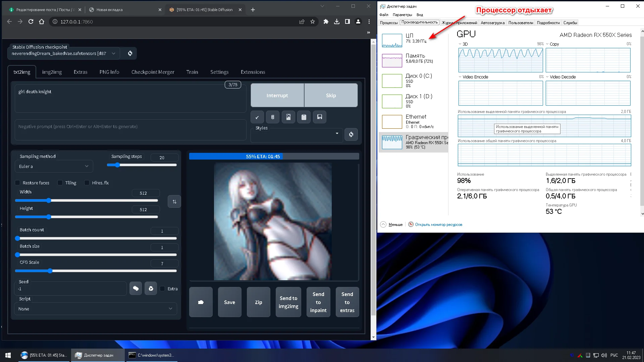Screen dimensions: 644x362
Task: Open the resource monitor link
Action: point(438,225)
